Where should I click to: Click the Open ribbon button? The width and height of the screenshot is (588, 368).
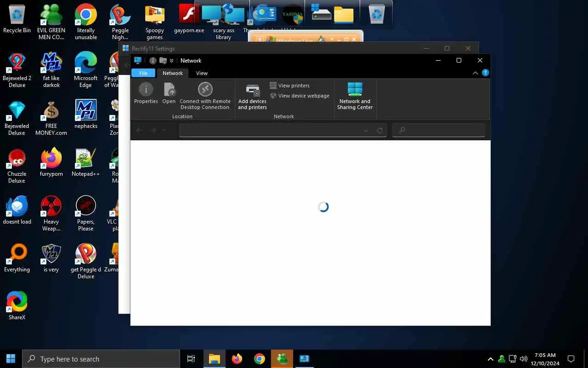[x=169, y=93]
